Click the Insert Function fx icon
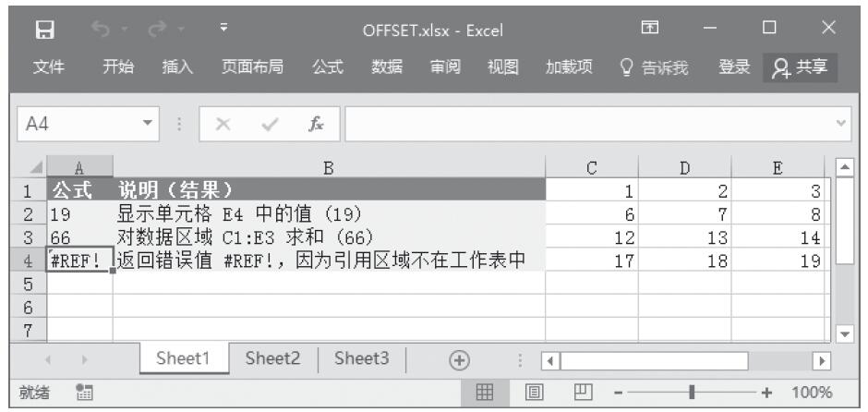The width and height of the screenshot is (868, 412). (x=316, y=122)
